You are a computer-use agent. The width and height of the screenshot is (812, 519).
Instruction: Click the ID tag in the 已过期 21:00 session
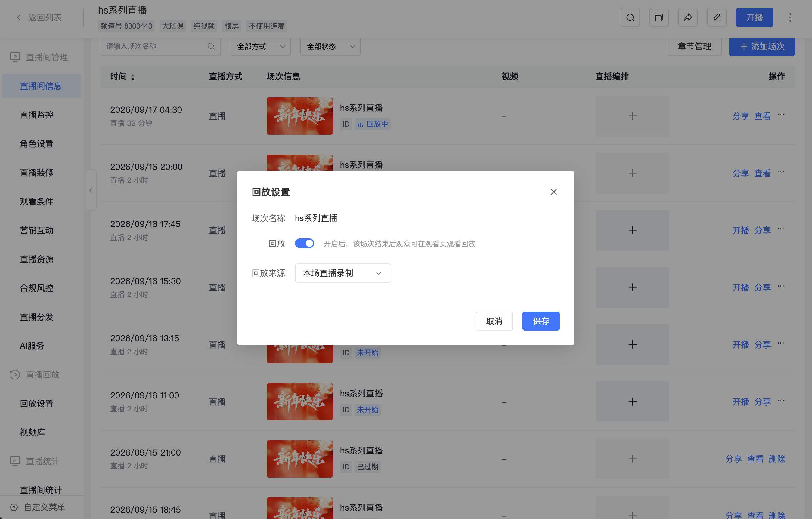click(x=346, y=467)
